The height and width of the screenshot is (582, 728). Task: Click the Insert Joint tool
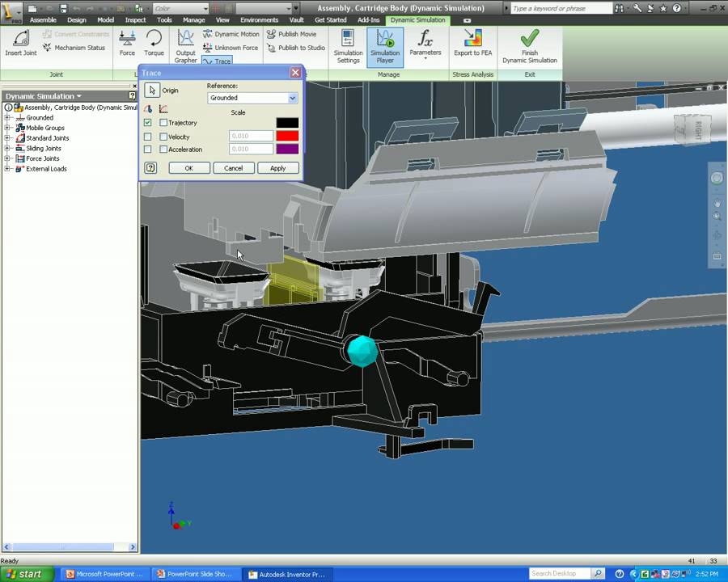(21, 43)
